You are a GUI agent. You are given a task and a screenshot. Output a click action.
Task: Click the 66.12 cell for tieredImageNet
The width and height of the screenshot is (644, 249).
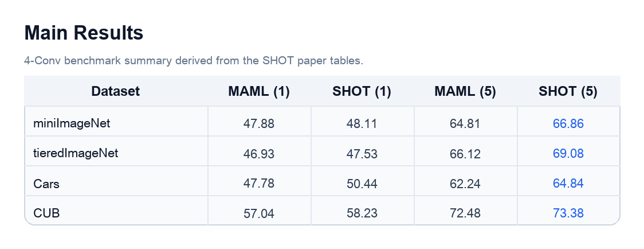(x=465, y=154)
